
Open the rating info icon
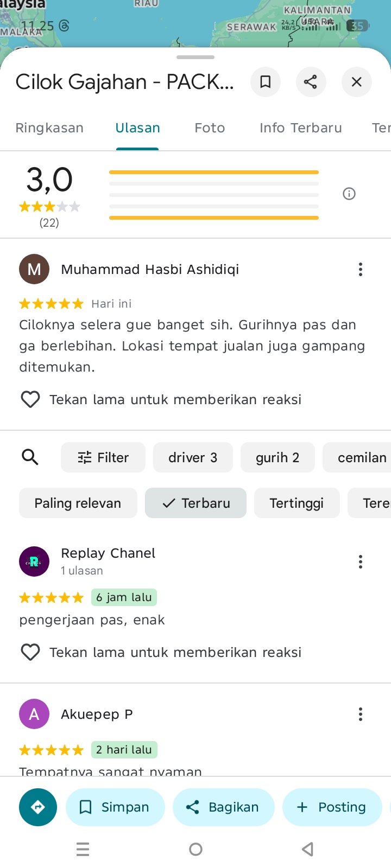pyautogui.click(x=349, y=194)
